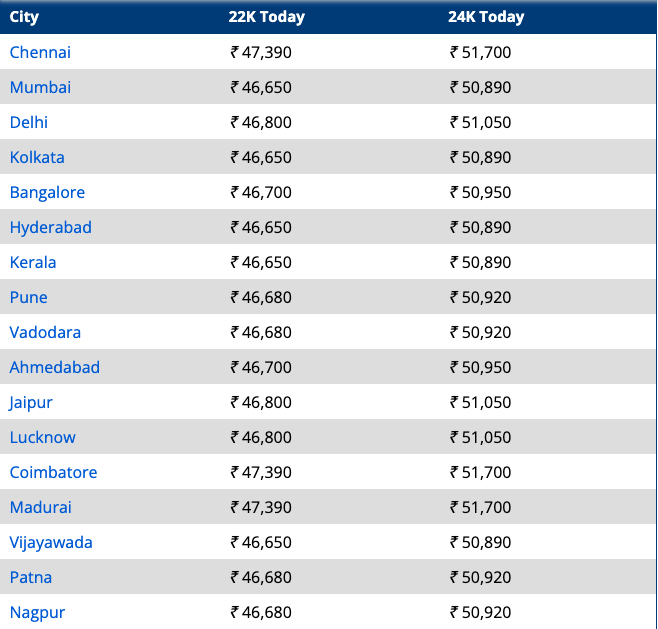Go to the Lucknow city link
The width and height of the screenshot is (658, 629).
pyautogui.click(x=43, y=437)
